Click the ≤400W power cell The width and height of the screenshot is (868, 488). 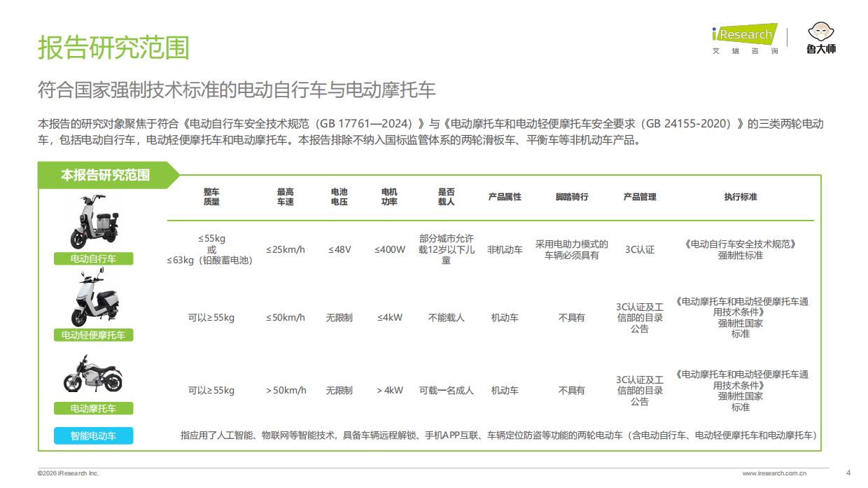click(x=390, y=249)
